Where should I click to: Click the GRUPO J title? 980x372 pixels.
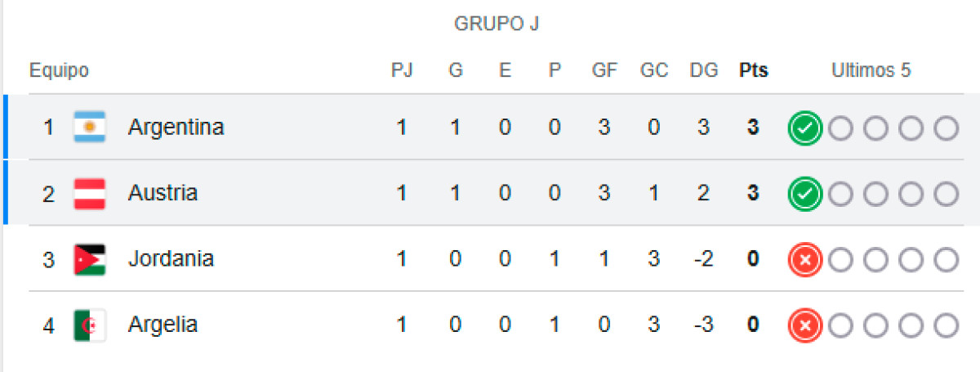(497, 25)
